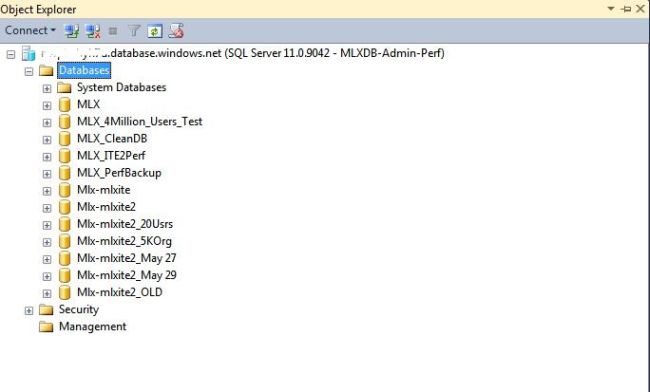Expand the MLX_CleanDB database
The image size is (650, 392).
(x=47, y=140)
